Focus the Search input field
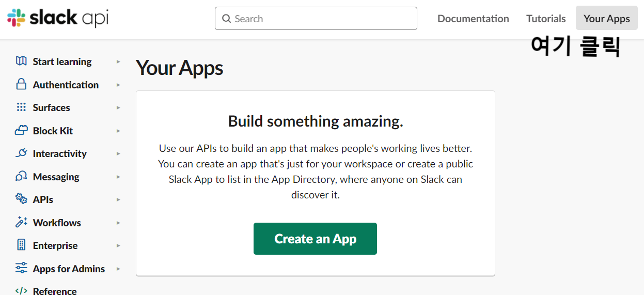Screen dimensions: 644x295 (316, 19)
